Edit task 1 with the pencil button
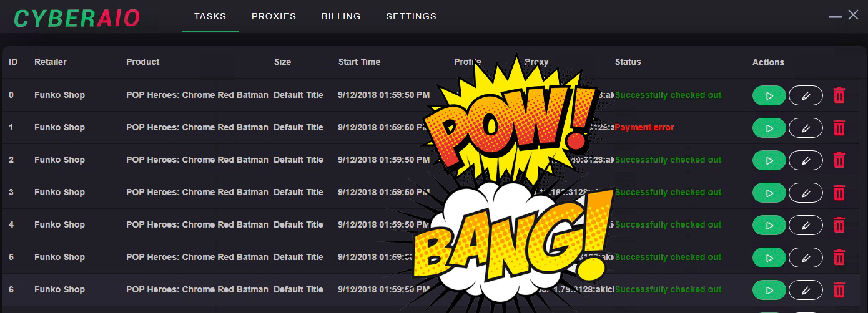The height and width of the screenshot is (313, 868). point(806,128)
